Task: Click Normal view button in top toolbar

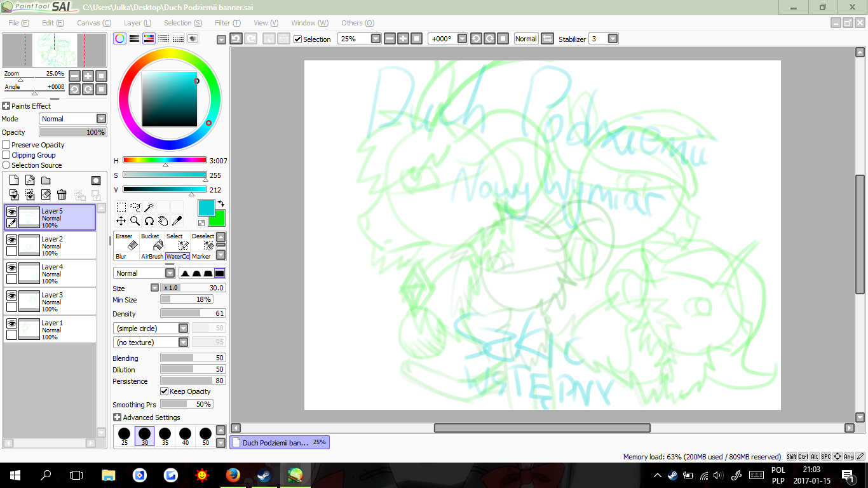Action: coord(526,39)
